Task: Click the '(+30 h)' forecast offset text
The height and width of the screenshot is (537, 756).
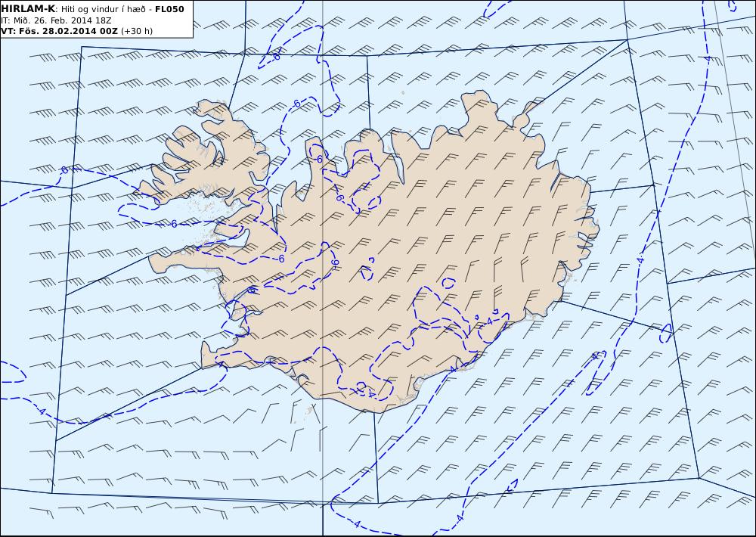Action: [x=137, y=31]
